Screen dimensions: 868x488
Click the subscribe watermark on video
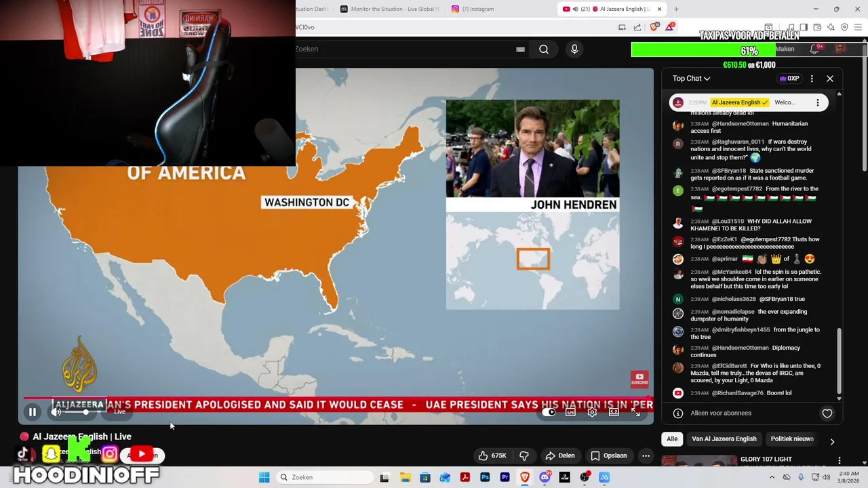639,379
